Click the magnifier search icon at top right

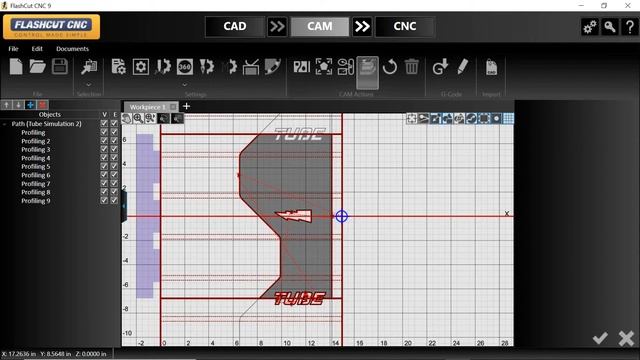[610, 27]
